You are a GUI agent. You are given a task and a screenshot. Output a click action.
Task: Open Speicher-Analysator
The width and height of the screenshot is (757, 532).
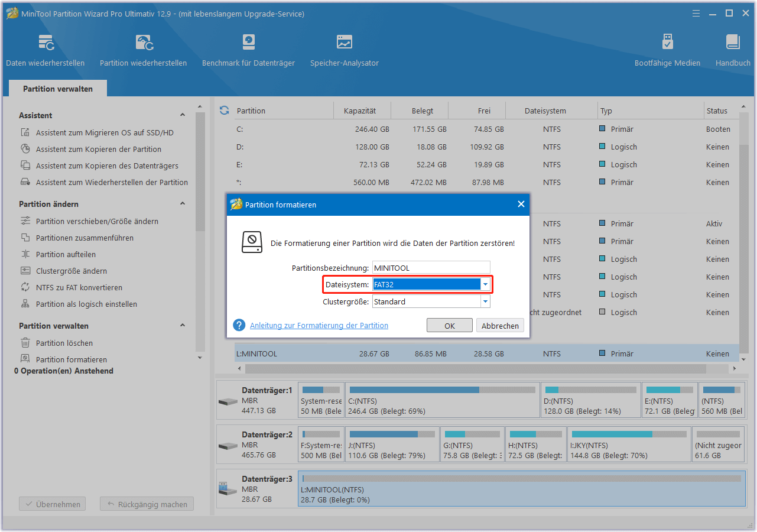click(345, 51)
